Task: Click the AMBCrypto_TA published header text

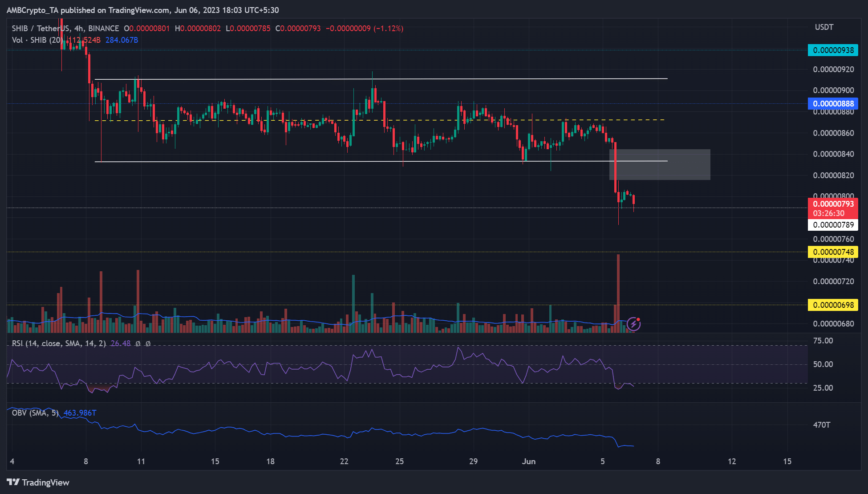Action: (143, 10)
